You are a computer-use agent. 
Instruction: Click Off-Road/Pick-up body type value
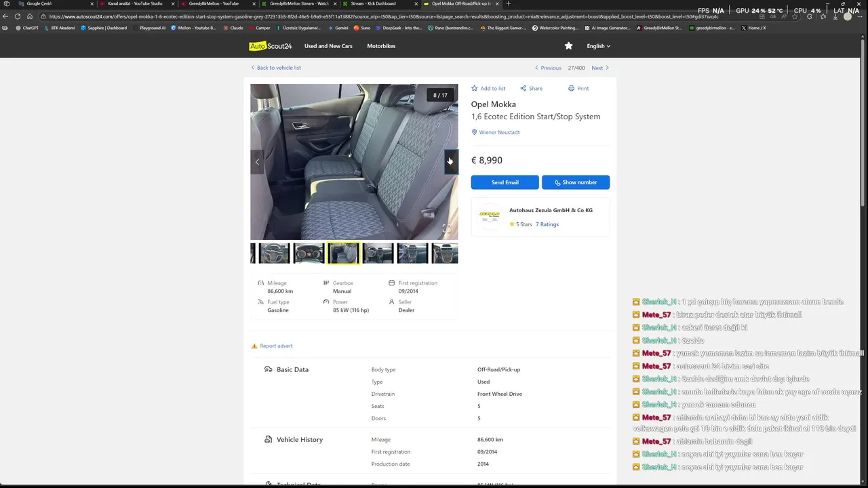click(498, 369)
